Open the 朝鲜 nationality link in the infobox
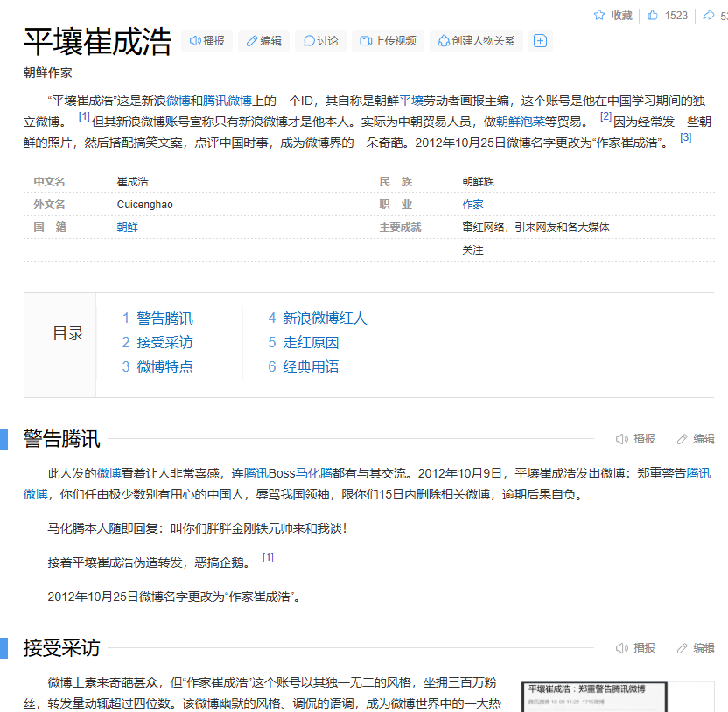Image resolution: width=728 pixels, height=712 pixels. pyautogui.click(x=127, y=227)
